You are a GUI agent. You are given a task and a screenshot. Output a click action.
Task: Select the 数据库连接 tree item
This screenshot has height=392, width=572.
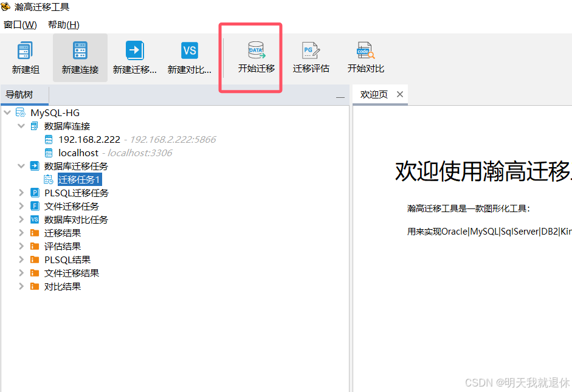(67, 126)
